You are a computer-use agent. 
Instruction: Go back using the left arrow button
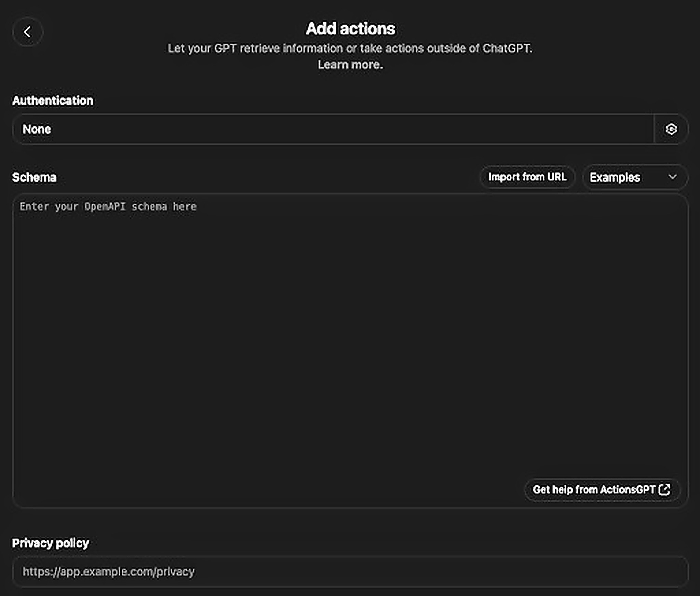click(27, 32)
